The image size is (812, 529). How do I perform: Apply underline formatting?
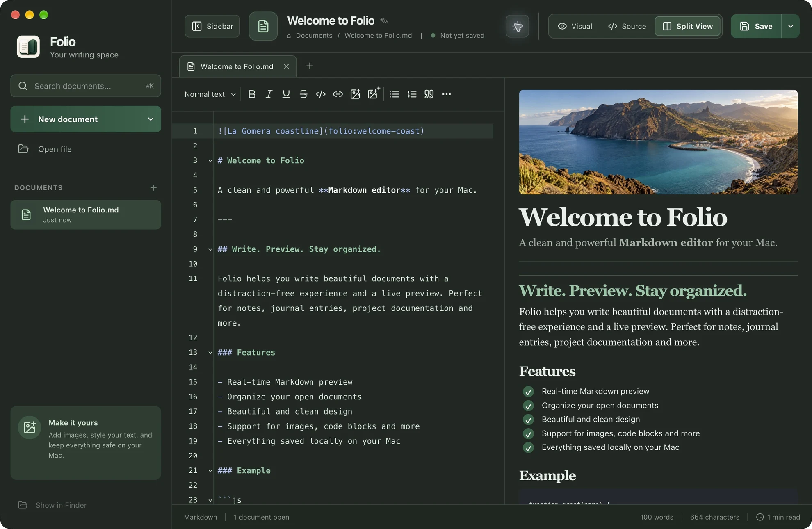tap(286, 94)
